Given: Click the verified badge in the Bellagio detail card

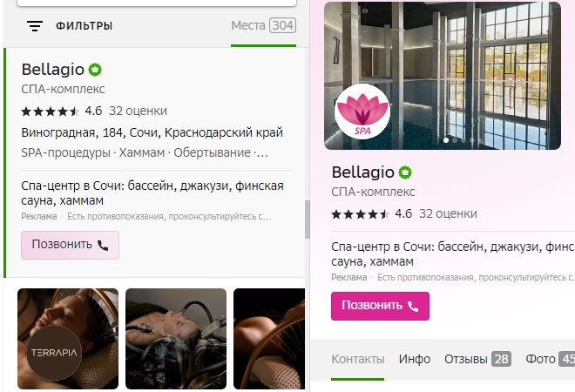Looking at the screenshot, I should [x=405, y=172].
